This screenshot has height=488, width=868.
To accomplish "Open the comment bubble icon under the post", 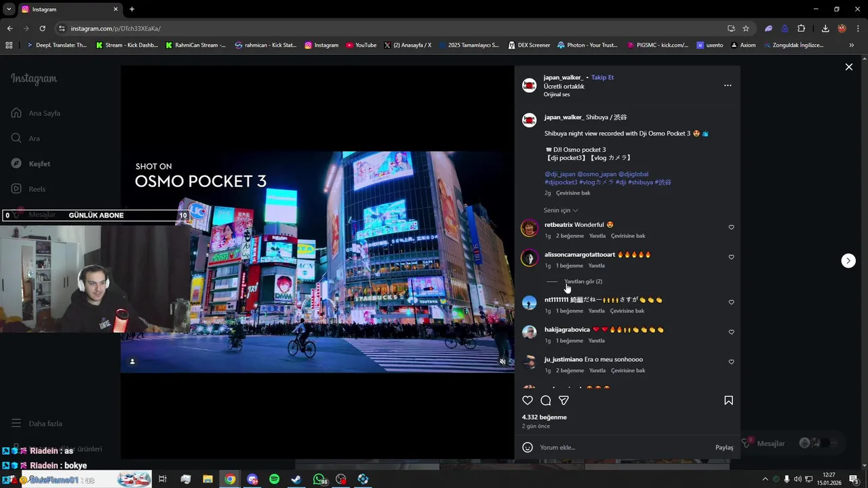I will pos(546,401).
